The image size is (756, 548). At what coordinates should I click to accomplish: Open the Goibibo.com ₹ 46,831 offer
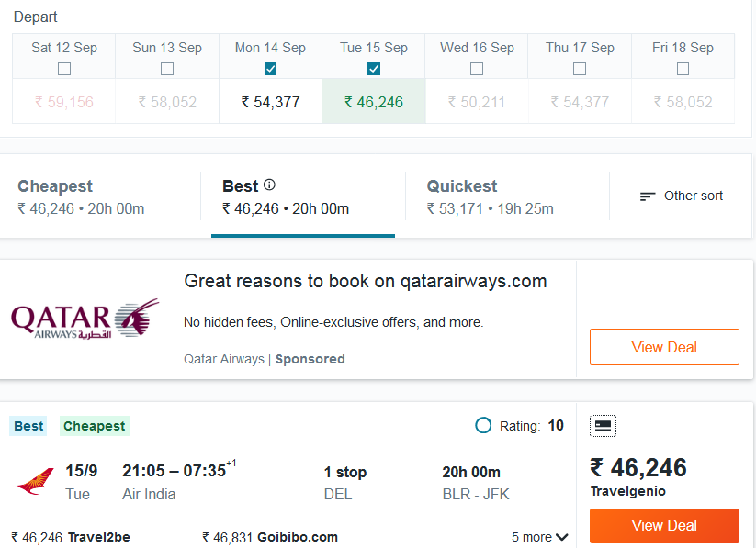[270, 537]
